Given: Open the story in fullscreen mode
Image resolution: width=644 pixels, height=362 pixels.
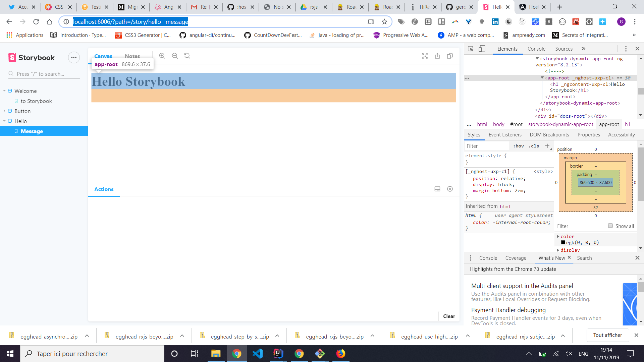Looking at the screenshot, I should 425,56.
